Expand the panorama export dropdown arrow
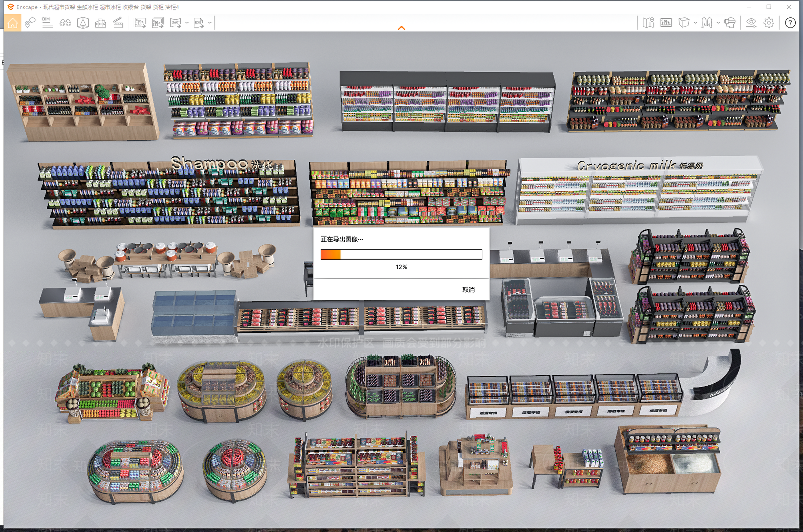The image size is (803, 532). [187, 23]
